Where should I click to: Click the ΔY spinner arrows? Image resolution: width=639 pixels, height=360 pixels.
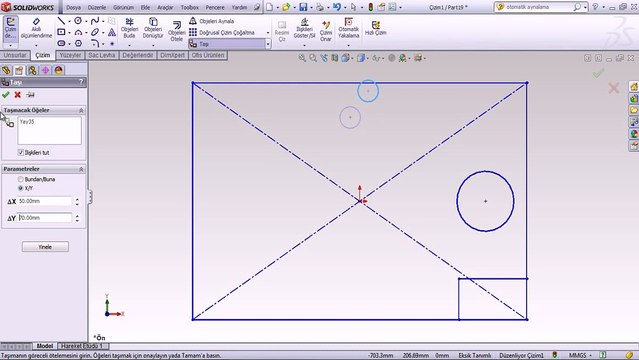[77, 218]
